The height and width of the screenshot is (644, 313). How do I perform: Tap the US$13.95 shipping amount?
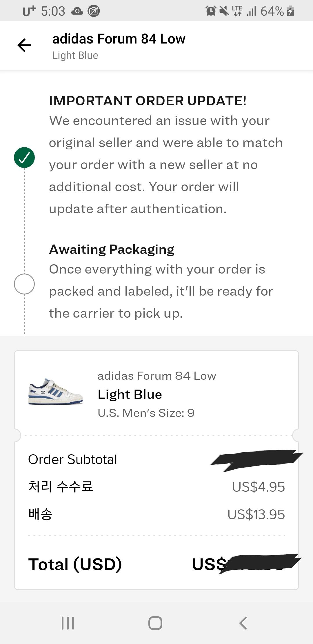pyautogui.click(x=256, y=514)
